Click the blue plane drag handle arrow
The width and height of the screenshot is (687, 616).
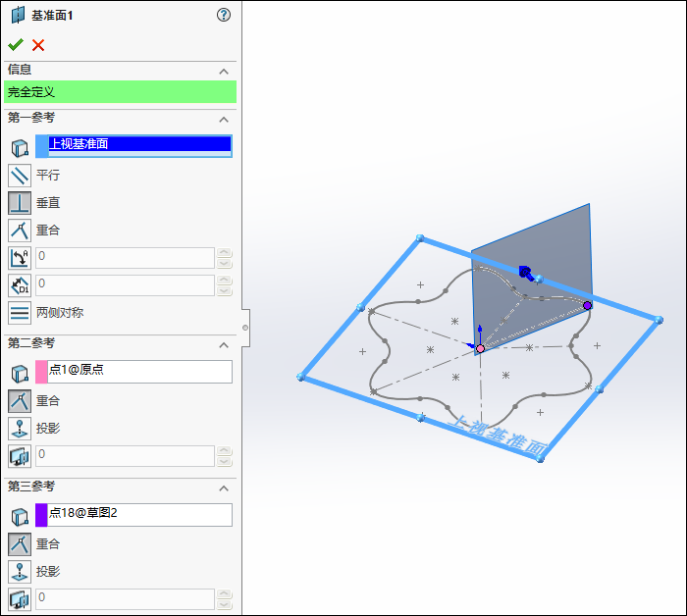[x=527, y=274]
